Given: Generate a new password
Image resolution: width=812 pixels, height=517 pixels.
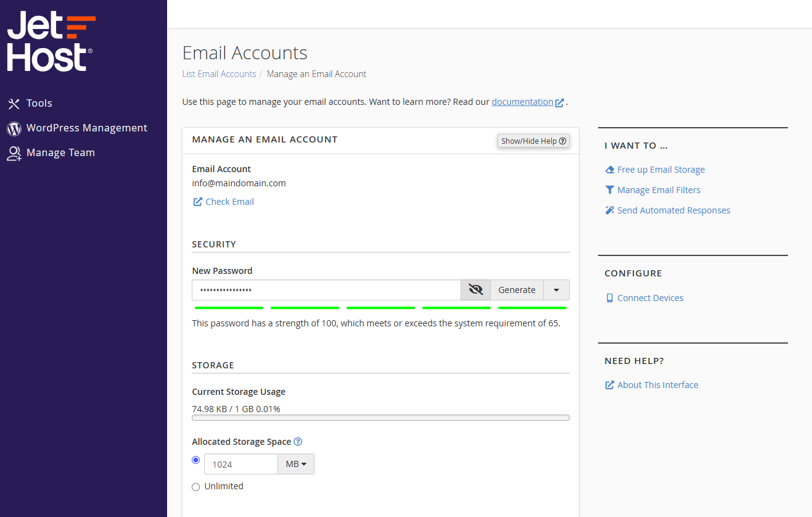Looking at the screenshot, I should point(517,290).
